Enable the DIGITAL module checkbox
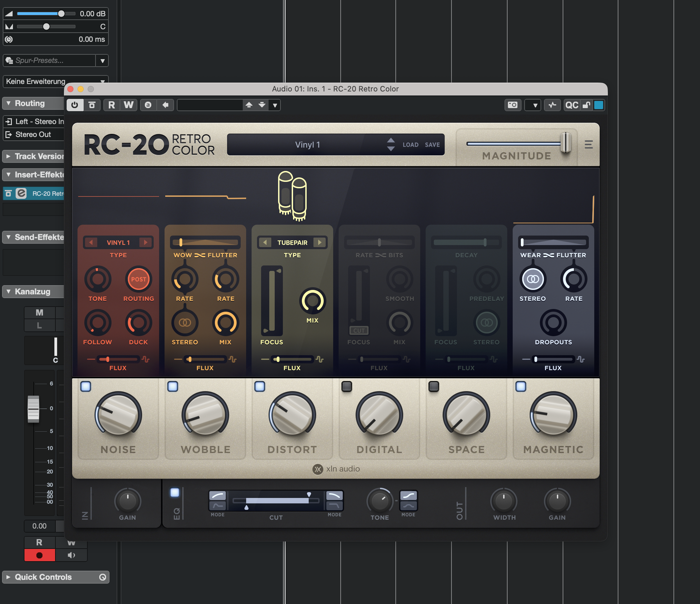Screen dimensions: 700x604 coord(347,386)
